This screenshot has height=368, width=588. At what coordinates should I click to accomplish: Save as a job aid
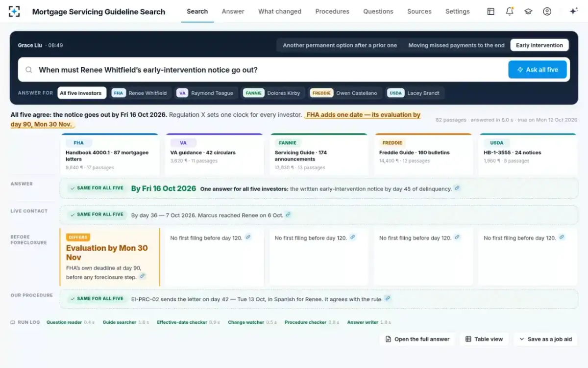pyautogui.click(x=545, y=339)
